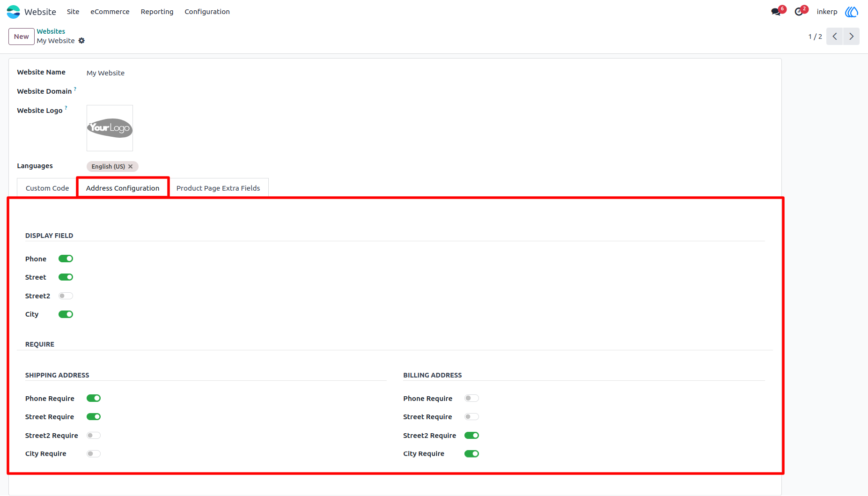Image resolution: width=868 pixels, height=496 pixels.
Task: Click the Website app title text
Action: pos(40,12)
